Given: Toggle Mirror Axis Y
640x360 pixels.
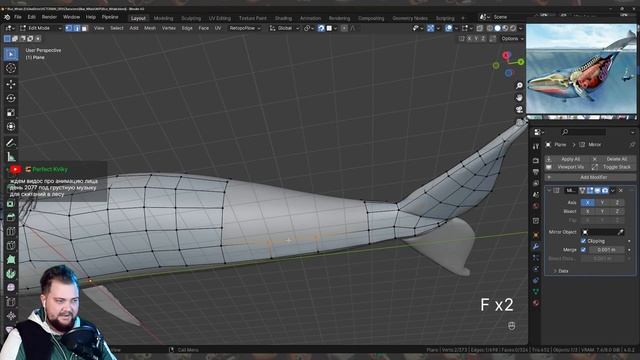Looking at the screenshot, I should tap(602, 202).
